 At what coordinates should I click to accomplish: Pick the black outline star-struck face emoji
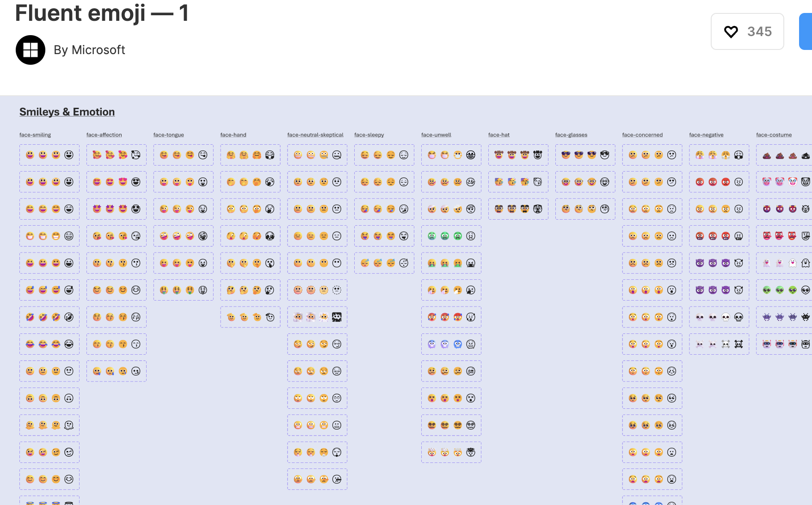(x=136, y=209)
